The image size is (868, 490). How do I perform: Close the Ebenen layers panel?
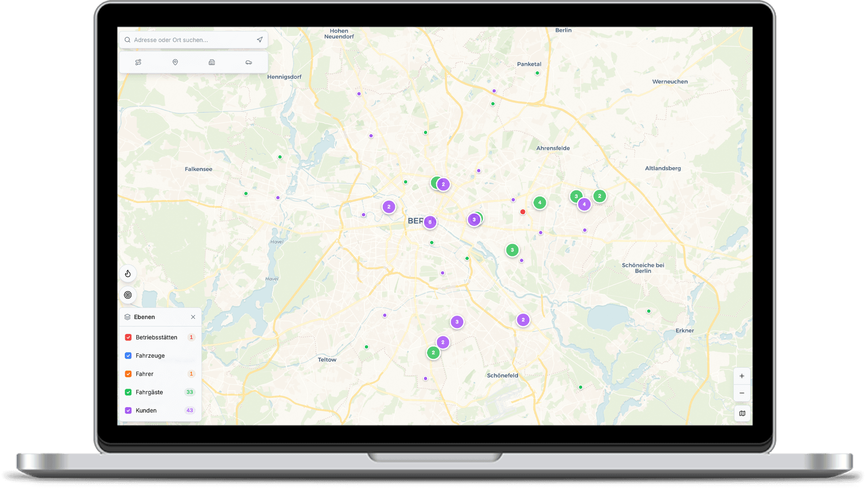193,317
